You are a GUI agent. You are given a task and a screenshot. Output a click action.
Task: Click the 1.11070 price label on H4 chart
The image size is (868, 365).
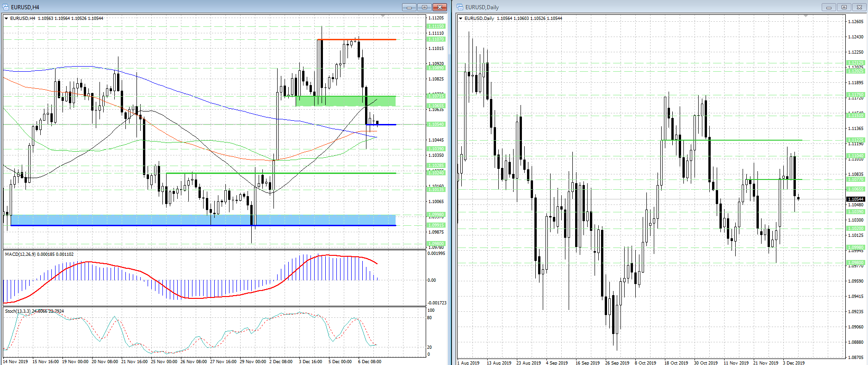[x=435, y=39]
